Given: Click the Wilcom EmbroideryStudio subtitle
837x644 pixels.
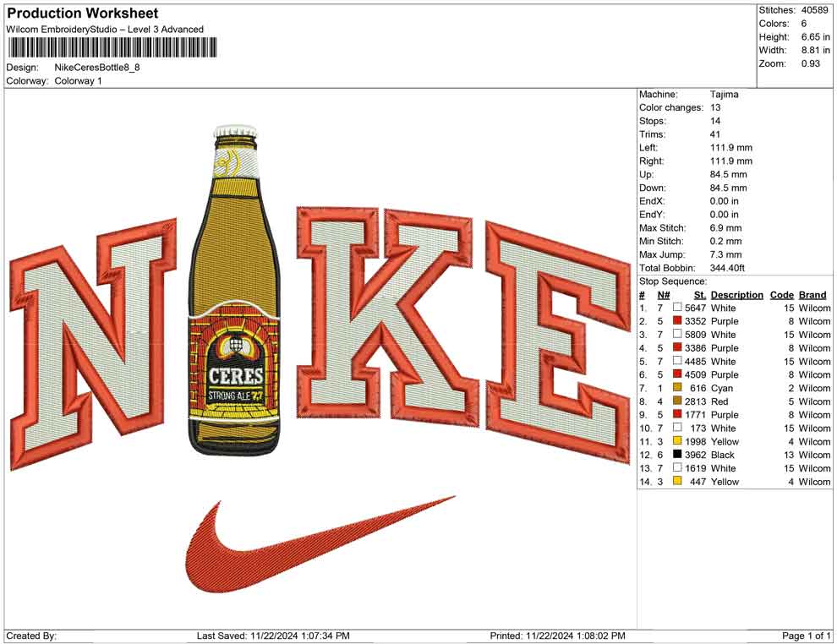Looking at the screenshot, I should click(105, 30).
